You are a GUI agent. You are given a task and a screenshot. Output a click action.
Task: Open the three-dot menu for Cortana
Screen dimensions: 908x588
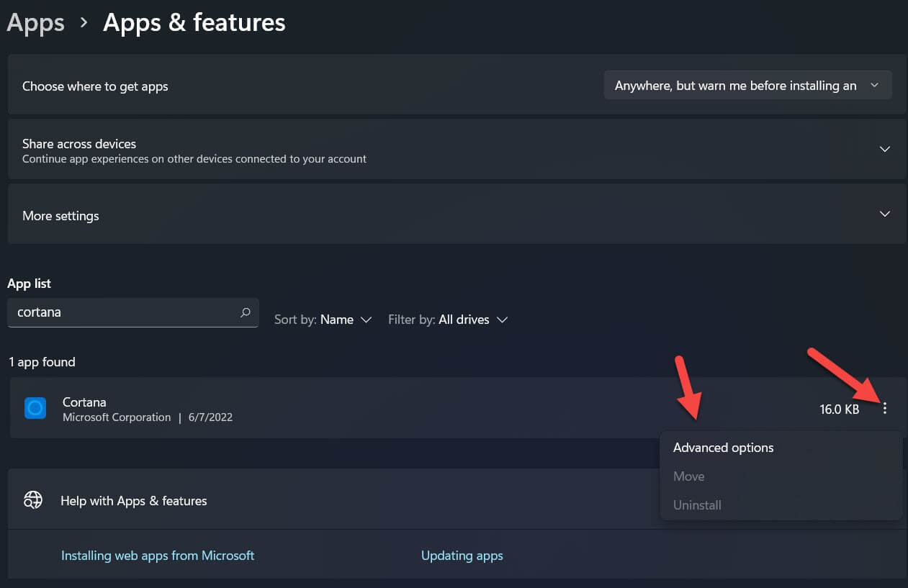(885, 409)
